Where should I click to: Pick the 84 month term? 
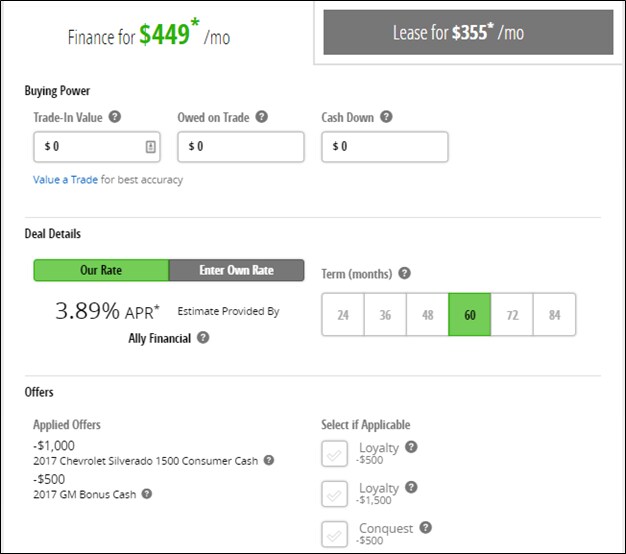point(554,315)
